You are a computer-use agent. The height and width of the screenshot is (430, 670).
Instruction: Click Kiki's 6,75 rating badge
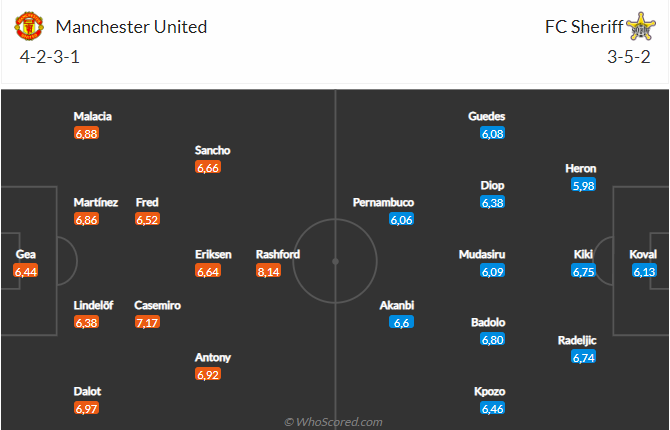click(583, 270)
